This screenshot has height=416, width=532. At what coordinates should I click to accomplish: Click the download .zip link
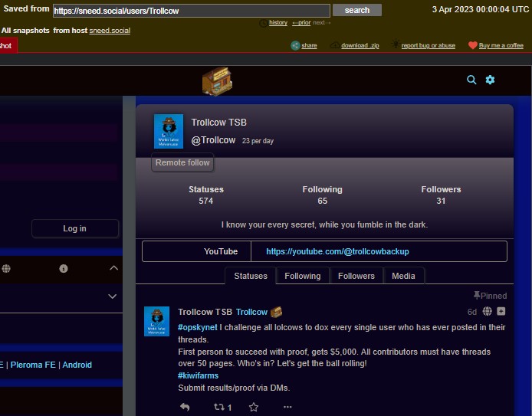click(x=360, y=45)
